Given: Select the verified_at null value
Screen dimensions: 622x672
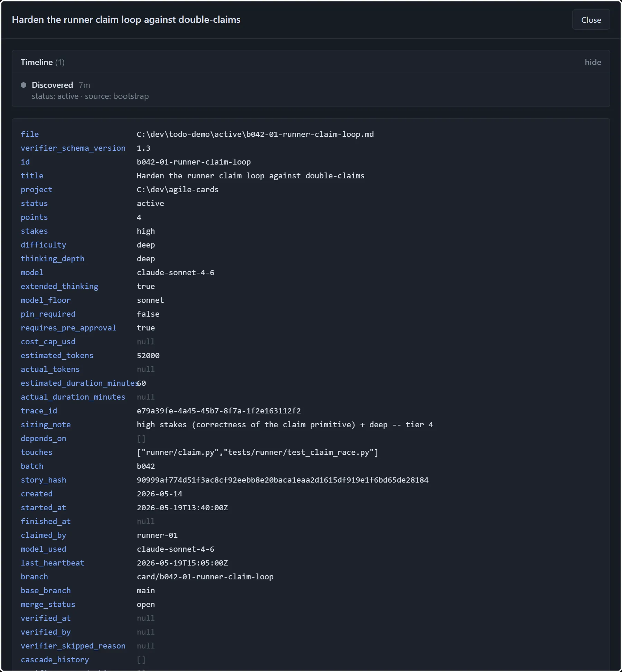Looking at the screenshot, I should click(146, 618).
